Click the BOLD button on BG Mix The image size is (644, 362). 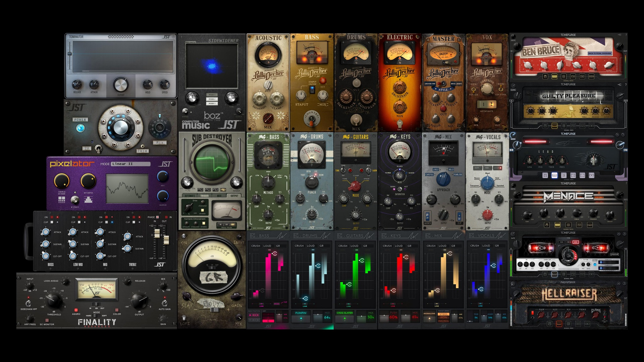(x=451, y=169)
